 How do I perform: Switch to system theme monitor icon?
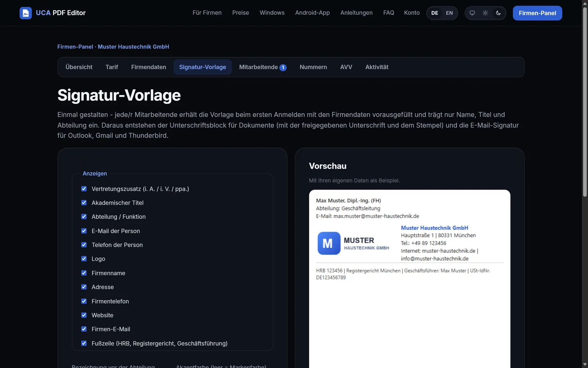[472, 13]
